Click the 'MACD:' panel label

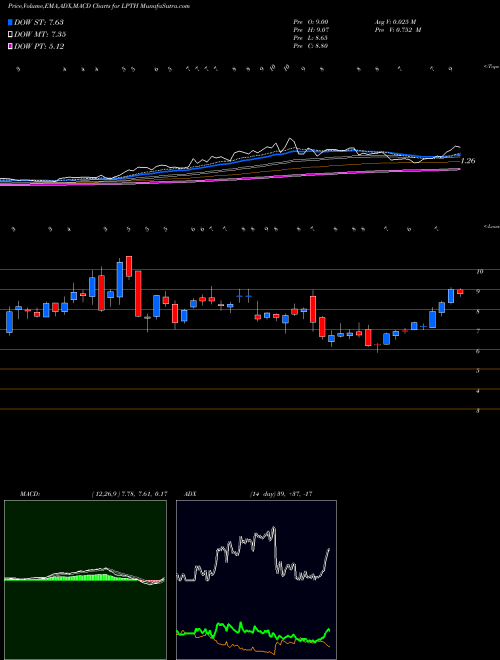(x=29, y=494)
